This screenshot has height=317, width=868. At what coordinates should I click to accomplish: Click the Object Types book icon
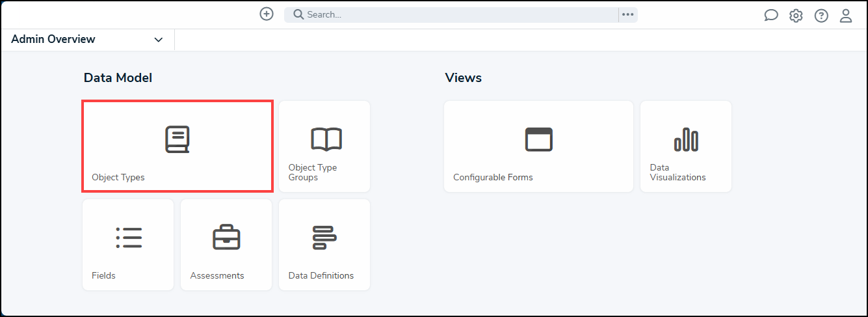[177, 139]
